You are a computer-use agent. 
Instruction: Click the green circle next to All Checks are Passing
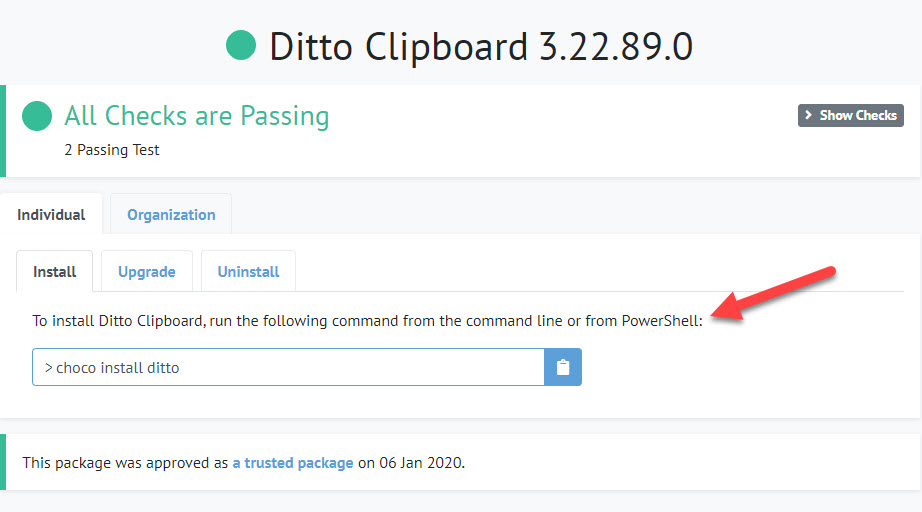tap(37, 116)
